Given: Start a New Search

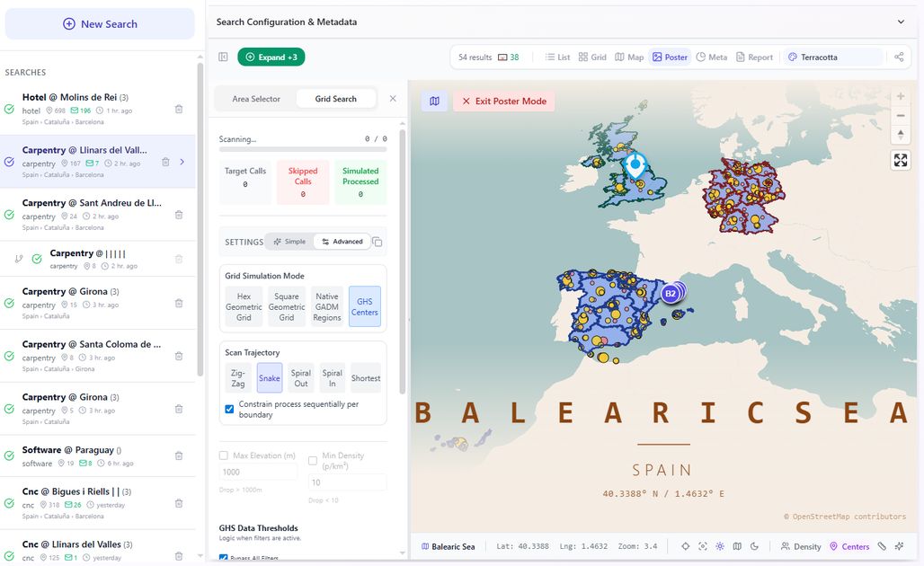Looking at the screenshot, I should coord(100,24).
